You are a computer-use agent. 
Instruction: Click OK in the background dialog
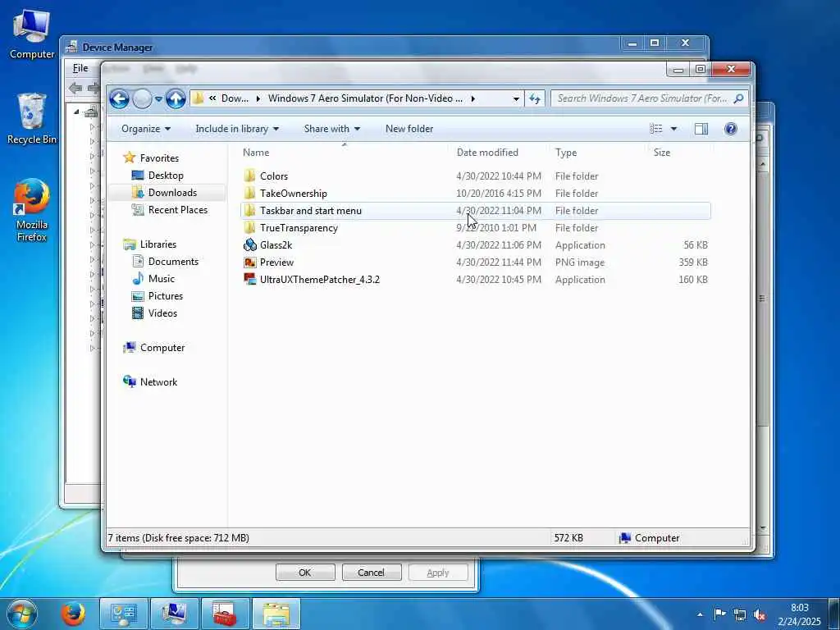coord(305,572)
